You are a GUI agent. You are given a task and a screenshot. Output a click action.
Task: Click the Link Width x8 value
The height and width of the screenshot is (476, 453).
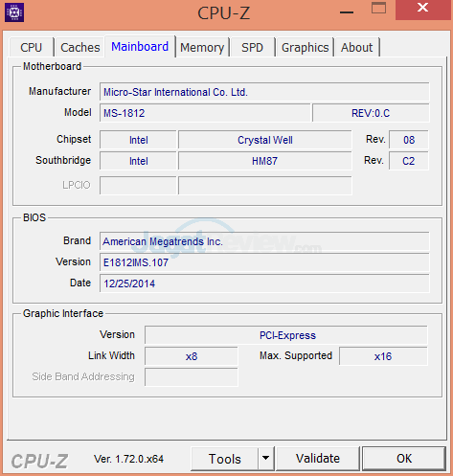click(x=192, y=356)
